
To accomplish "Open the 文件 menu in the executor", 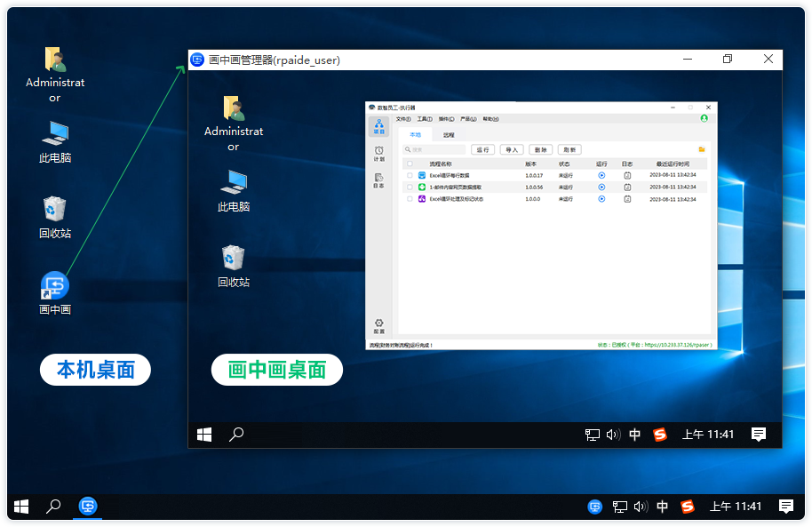I will (403, 118).
